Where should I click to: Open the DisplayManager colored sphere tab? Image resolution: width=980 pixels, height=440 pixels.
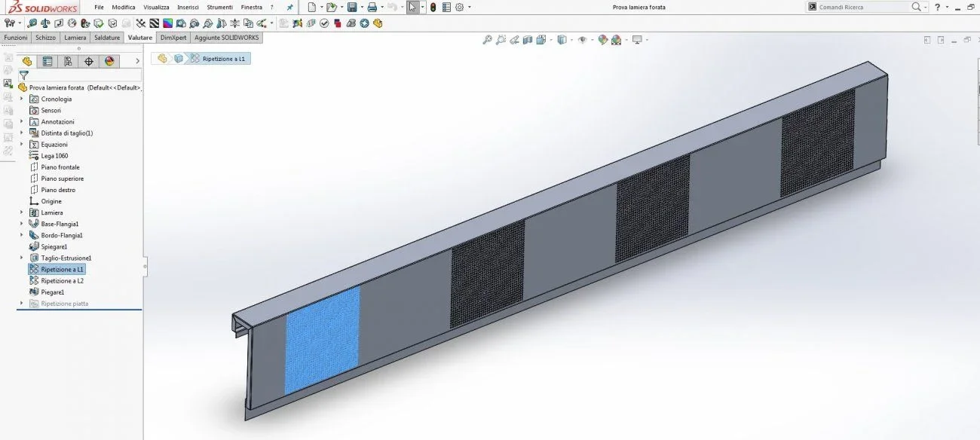(x=109, y=61)
